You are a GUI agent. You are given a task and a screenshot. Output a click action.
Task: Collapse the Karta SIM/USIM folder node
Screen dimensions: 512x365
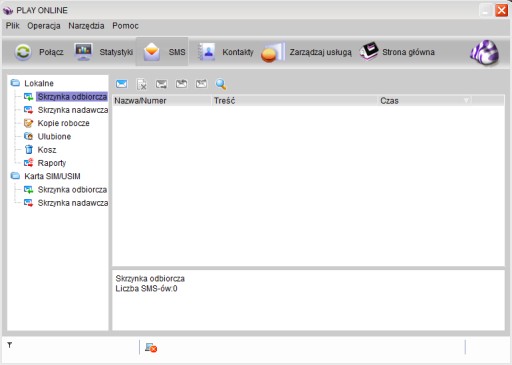pyautogui.click(x=15, y=176)
